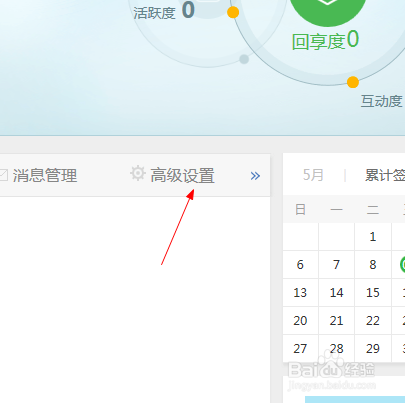Select calendar date 7
Screen dimensions: 405x403
point(336,265)
